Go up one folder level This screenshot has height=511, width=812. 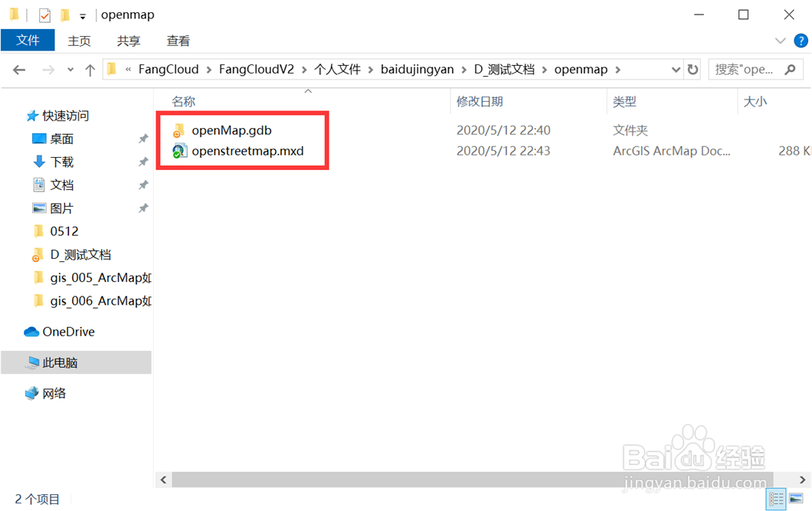point(90,70)
